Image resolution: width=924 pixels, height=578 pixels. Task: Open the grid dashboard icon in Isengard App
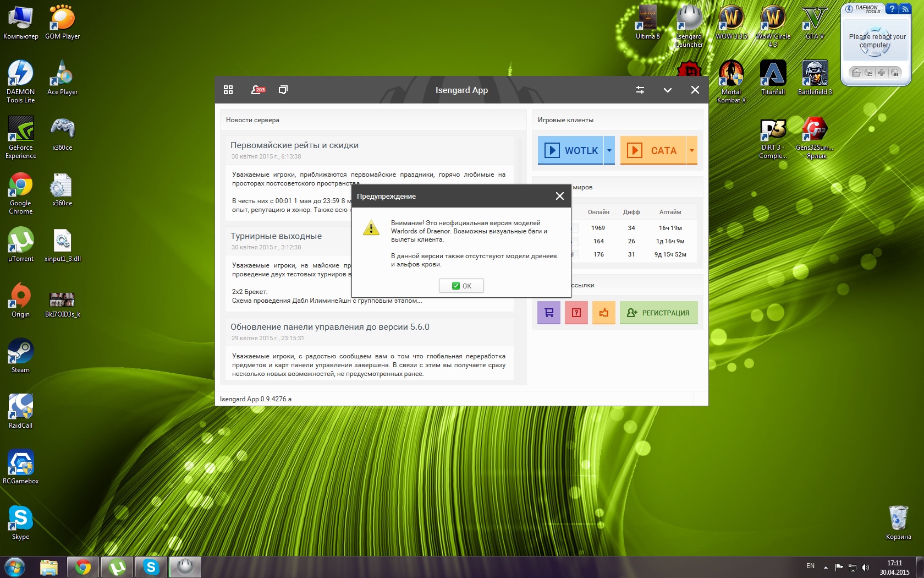tap(228, 90)
